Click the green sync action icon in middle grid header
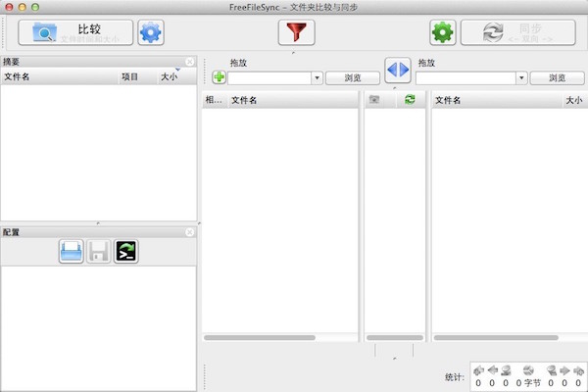 tap(410, 99)
